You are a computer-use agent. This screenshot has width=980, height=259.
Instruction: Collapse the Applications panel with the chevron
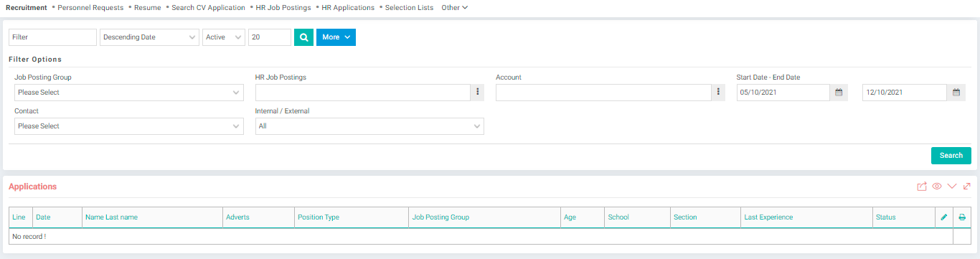coord(952,187)
